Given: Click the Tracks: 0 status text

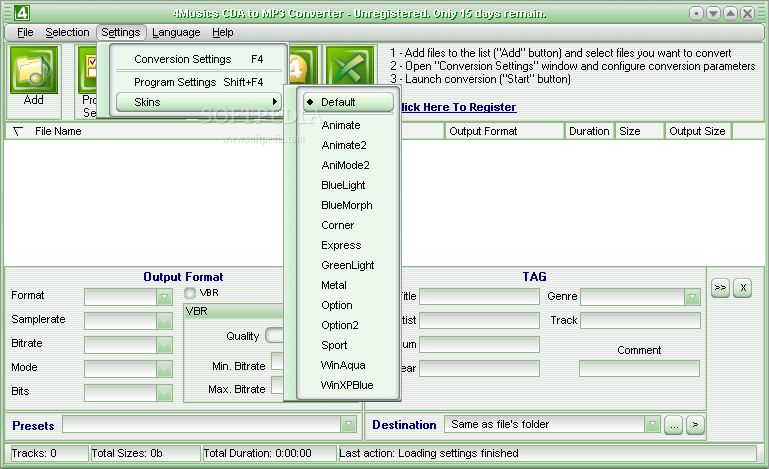Looking at the screenshot, I should pyautogui.click(x=34, y=453).
